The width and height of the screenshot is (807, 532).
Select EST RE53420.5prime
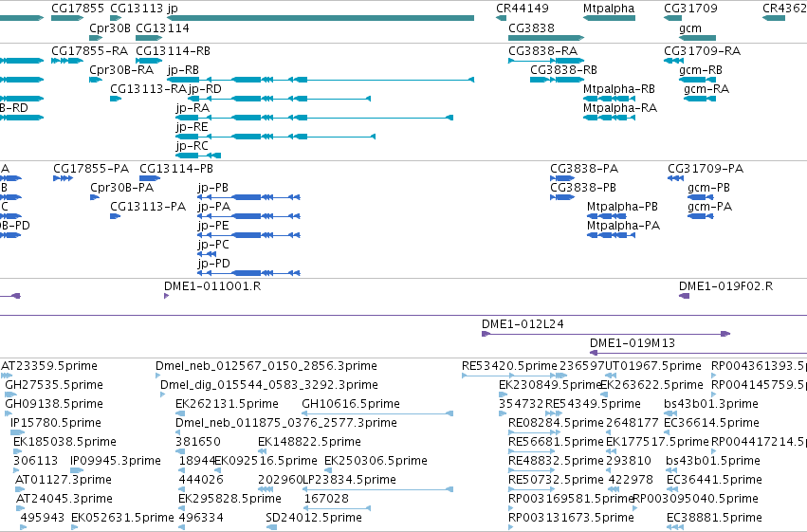tap(515, 376)
